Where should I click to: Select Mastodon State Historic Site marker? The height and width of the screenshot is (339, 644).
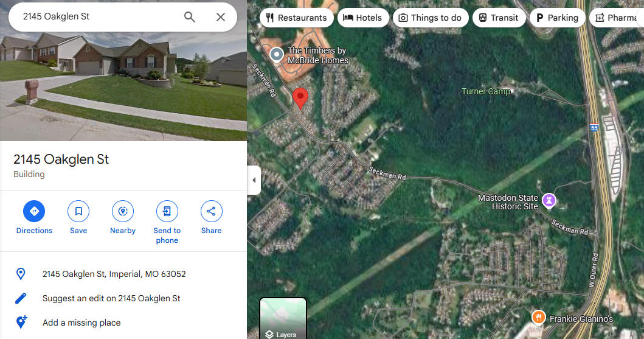(x=549, y=200)
